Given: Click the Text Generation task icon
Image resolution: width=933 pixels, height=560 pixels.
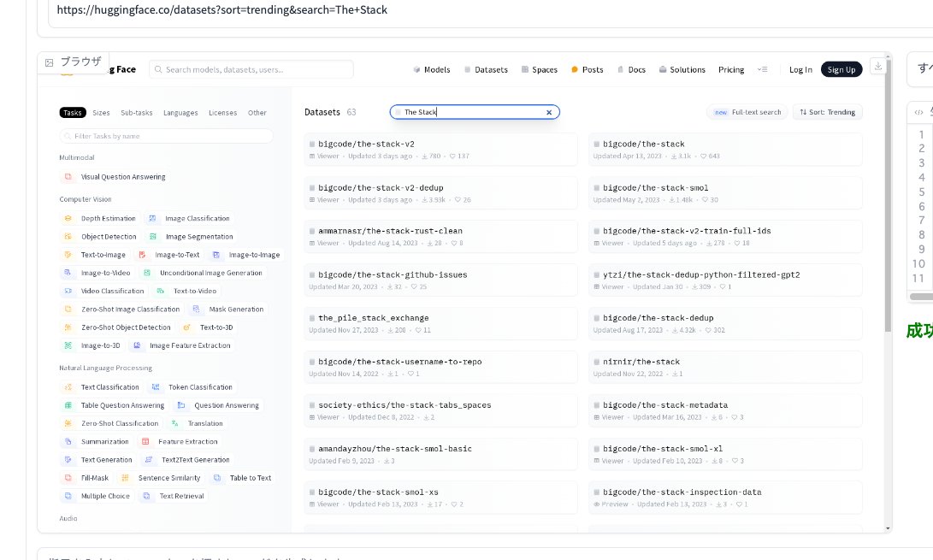Looking at the screenshot, I should pyautogui.click(x=68, y=460).
